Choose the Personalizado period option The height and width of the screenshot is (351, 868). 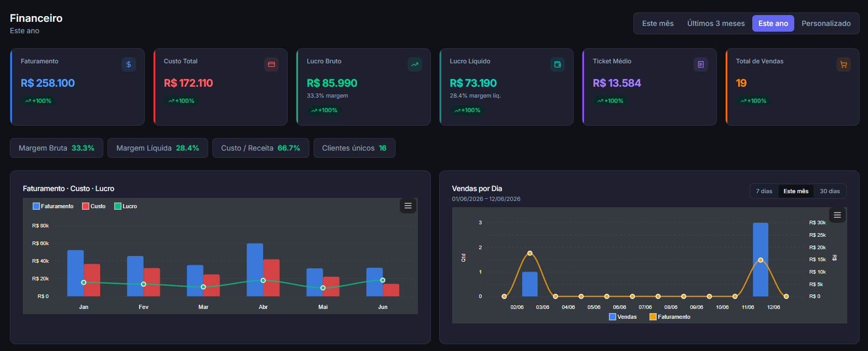pyautogui.click(x=826, y=23)
